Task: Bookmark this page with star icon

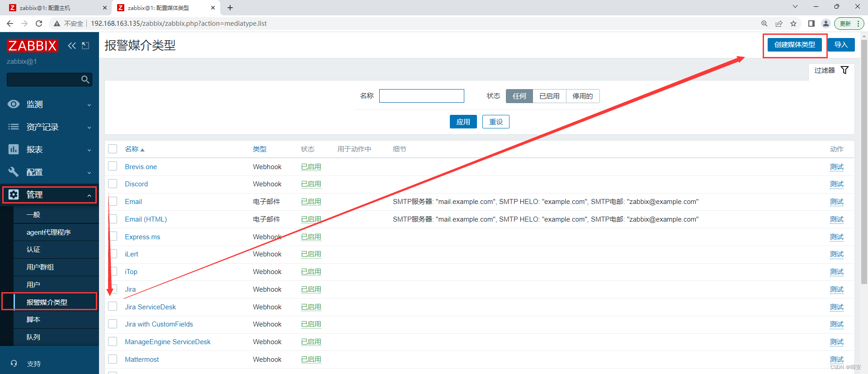Action: (793, 24)
